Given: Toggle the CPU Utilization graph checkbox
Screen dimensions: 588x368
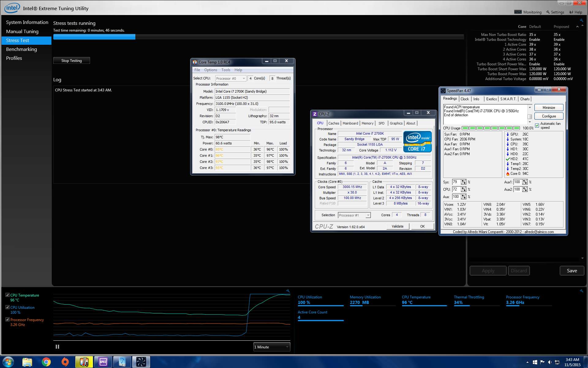Looking at the screenshot, I should pos(7,307).
